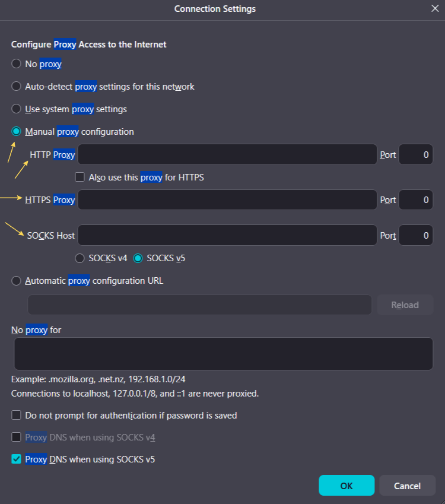Select Use system proxy settings

point(17,109)
